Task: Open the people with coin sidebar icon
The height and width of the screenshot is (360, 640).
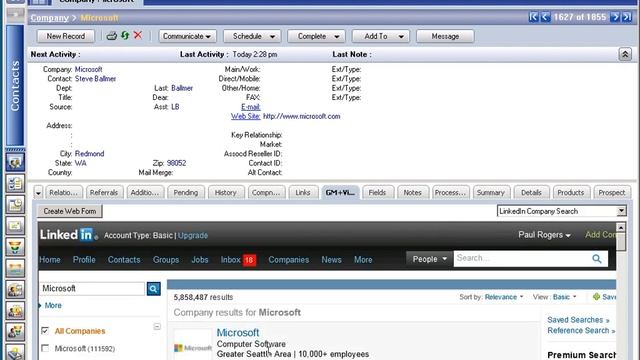Action: [15, 311]
